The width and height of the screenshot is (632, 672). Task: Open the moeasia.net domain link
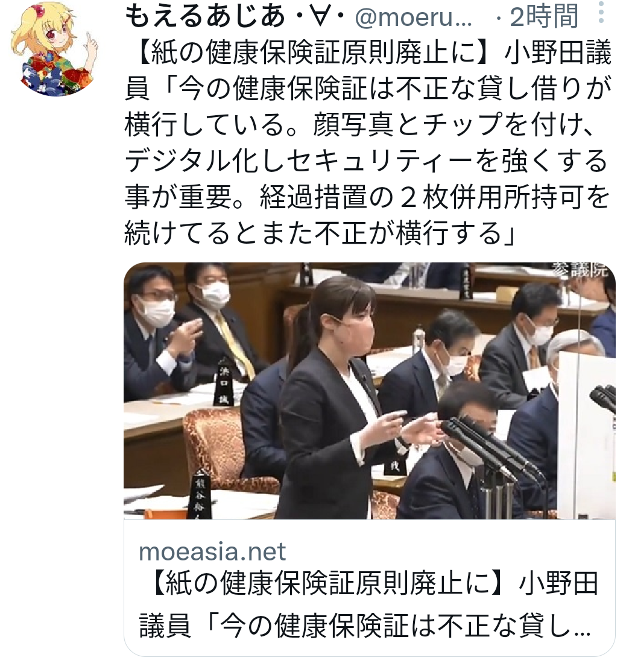(212, 551)
